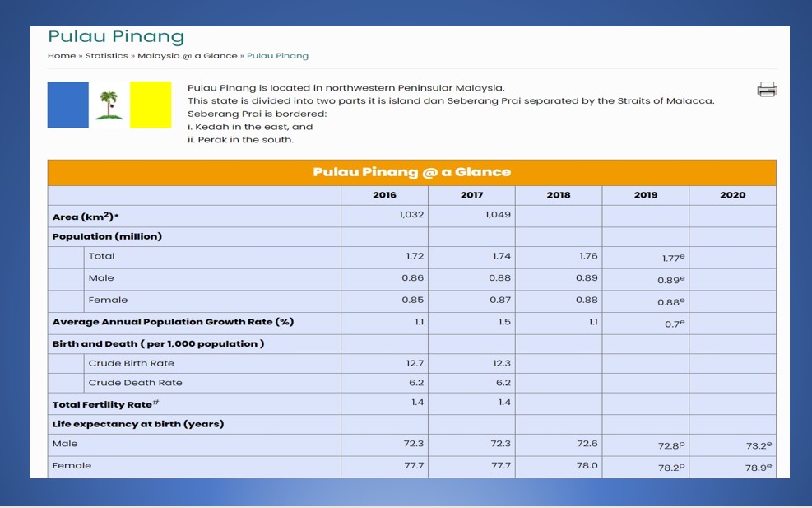Click the current Pulau Pinang breadcrumb
Viewport: 812px width, 508px height.
277,56
